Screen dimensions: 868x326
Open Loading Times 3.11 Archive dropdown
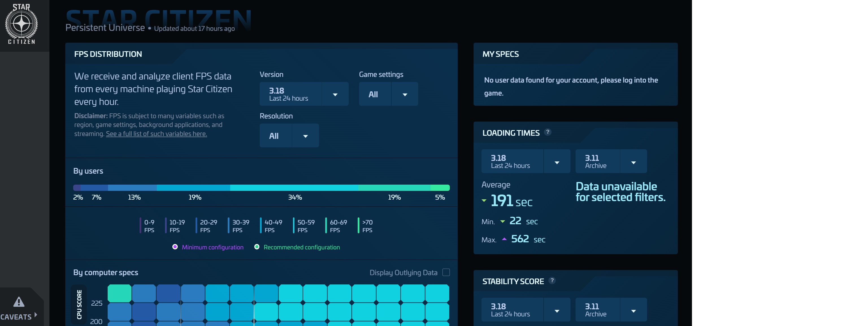click(x=633, y=162)
